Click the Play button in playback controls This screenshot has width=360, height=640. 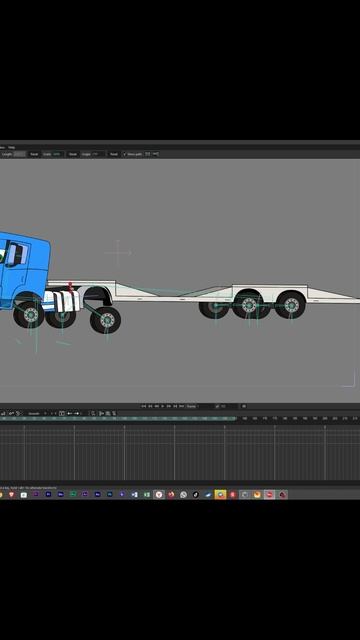pos(162,406)
